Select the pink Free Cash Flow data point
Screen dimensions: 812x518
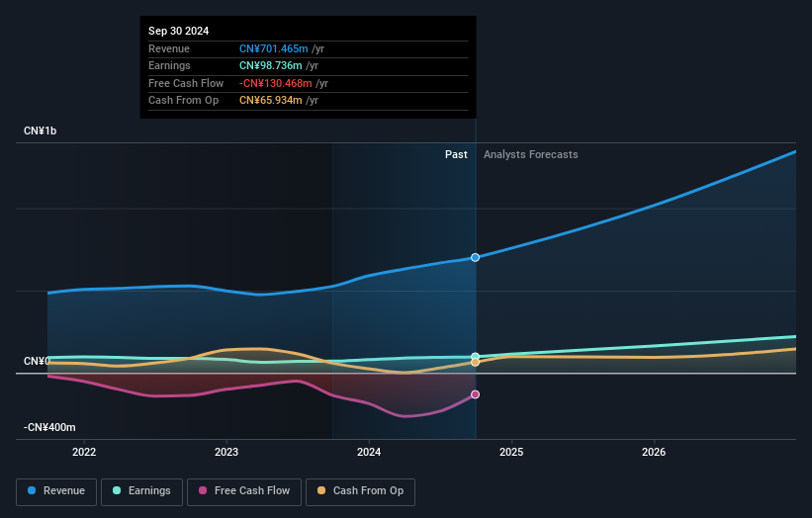[x=475, y=394]
